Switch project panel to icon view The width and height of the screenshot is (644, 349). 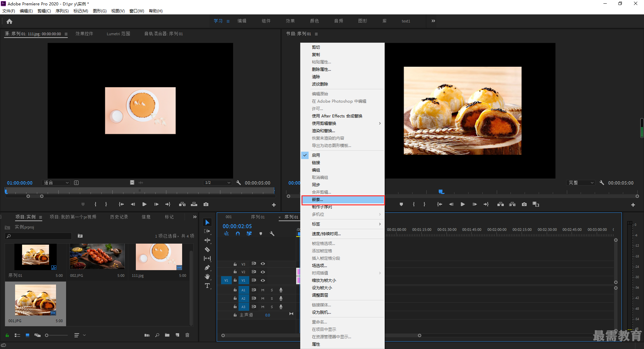click(x=28, y=335)
